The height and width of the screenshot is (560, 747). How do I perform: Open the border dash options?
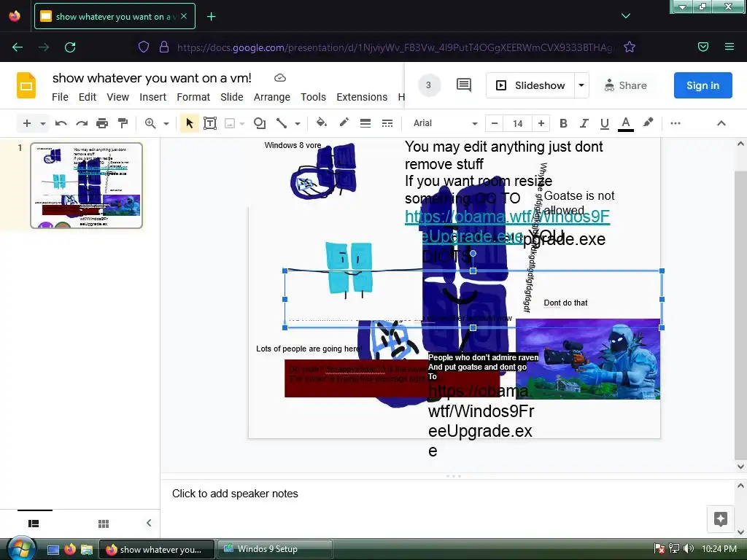point(387,123)
